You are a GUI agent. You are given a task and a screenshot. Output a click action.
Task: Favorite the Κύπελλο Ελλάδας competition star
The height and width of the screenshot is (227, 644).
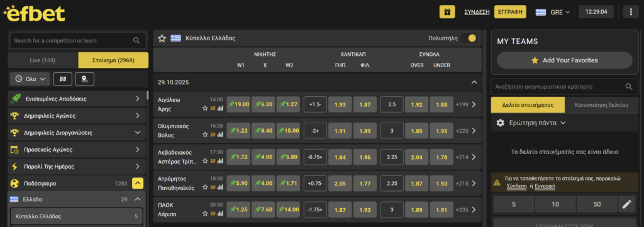162,38
